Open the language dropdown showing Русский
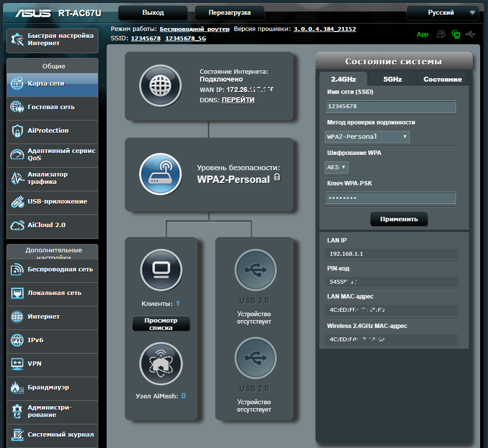The width and height of the screenshot is (488, 448). point(442,13)
